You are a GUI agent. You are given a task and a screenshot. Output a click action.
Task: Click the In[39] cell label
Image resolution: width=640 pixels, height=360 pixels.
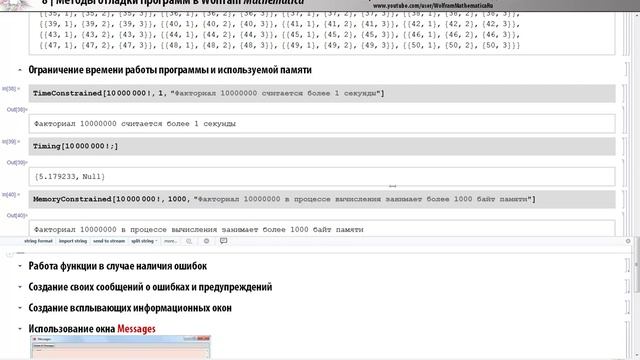click(11, 142)
